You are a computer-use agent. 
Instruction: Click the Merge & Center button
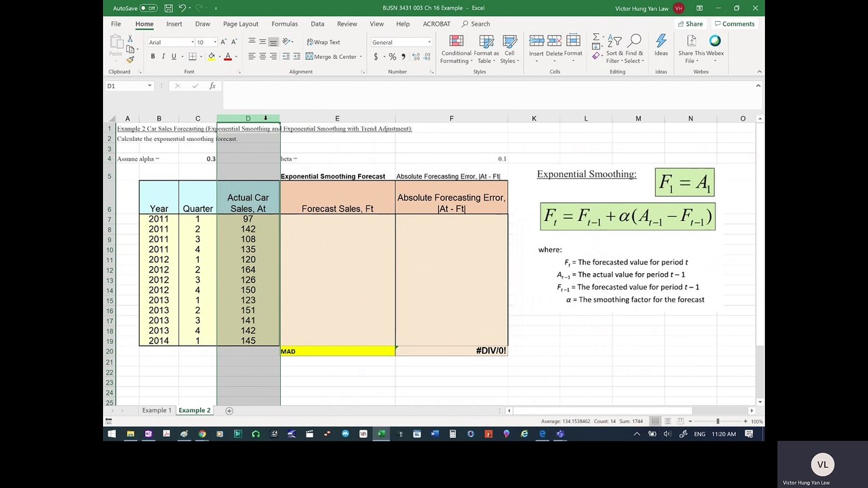[332, 57]
